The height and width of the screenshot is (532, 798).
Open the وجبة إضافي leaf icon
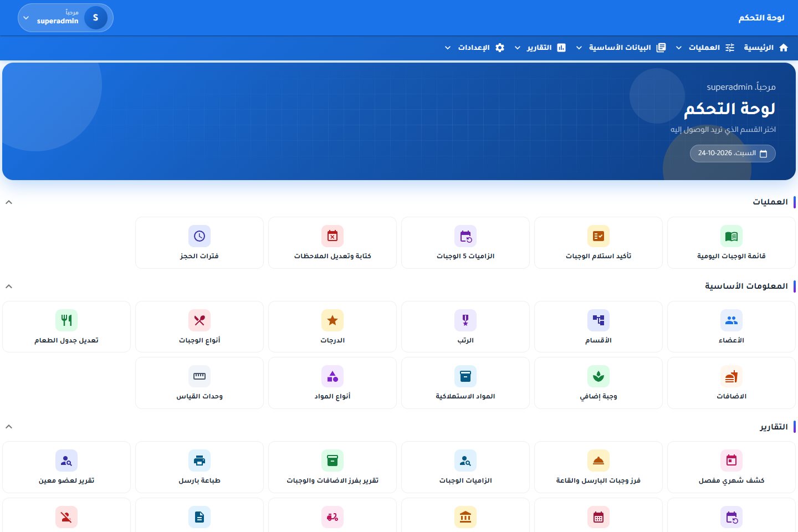(598, 376)
